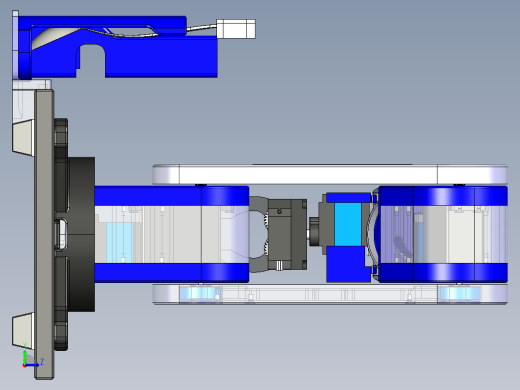This screenshot has width=520, height=390.
Task: Select the tall gray vertical mounting plate
Action: coord(44,234)
